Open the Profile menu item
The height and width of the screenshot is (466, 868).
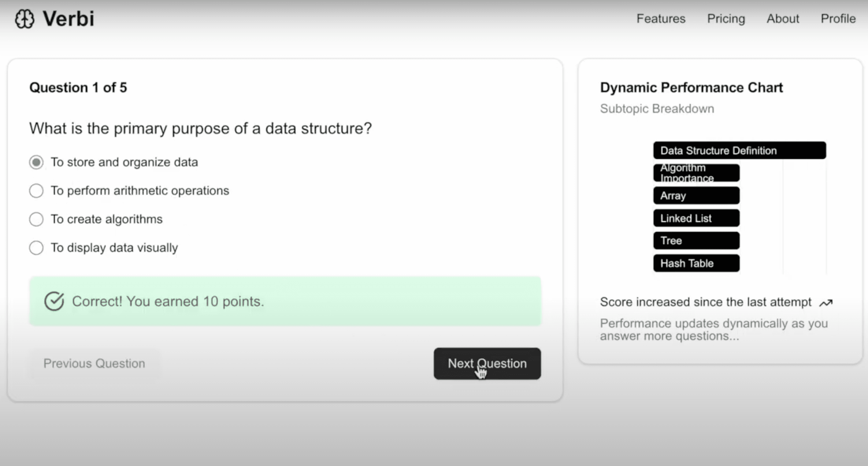coord(838,19)
